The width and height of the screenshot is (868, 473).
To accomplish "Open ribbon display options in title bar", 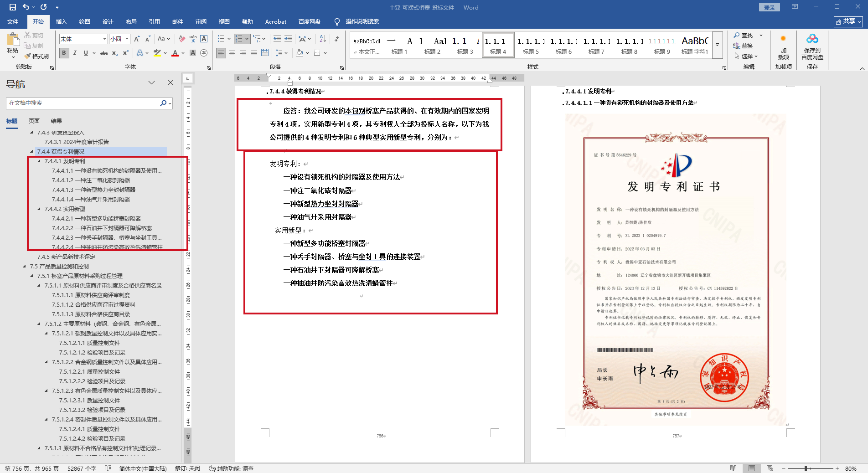I will [795, 7].
